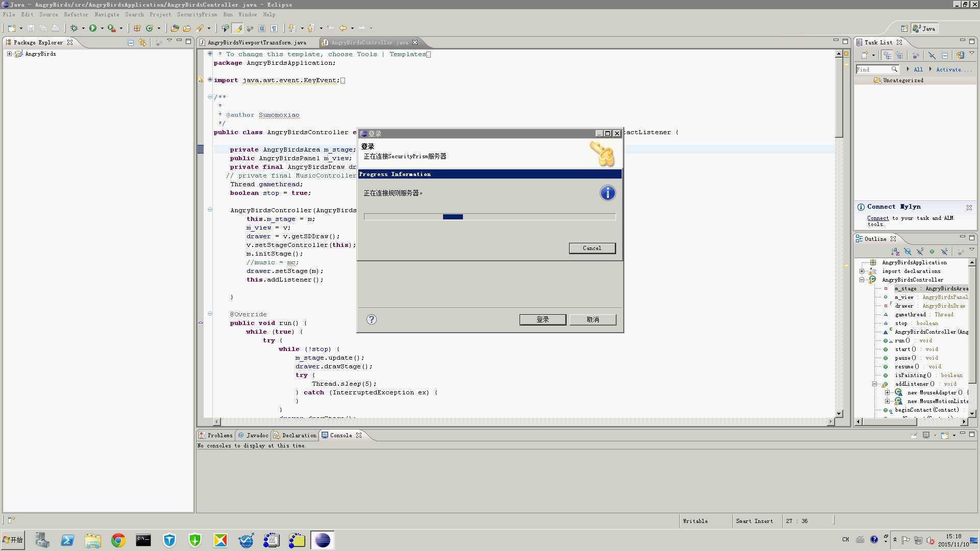Toggle Mark Occurrences highlighter icon
The height and width of the screenshot is (551, 980).
[238, 28]
